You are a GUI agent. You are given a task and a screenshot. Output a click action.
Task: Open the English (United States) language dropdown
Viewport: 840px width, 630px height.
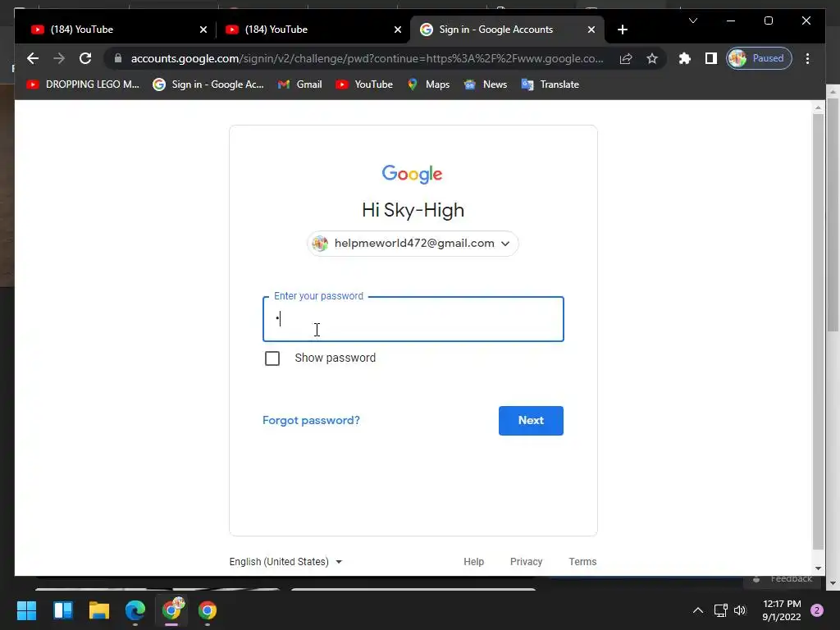coord(285,561)
